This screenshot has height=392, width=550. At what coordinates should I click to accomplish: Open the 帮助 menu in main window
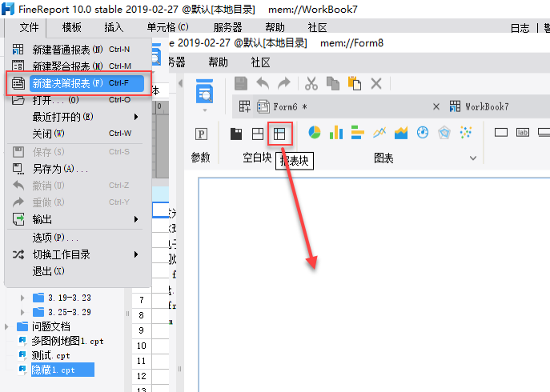click(x=275, y=27)
